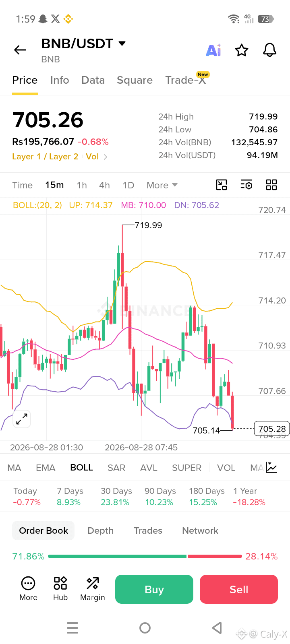Screen dimensions: 290x644
Task: Enable the AVL indicator
Action: (149, 468)
